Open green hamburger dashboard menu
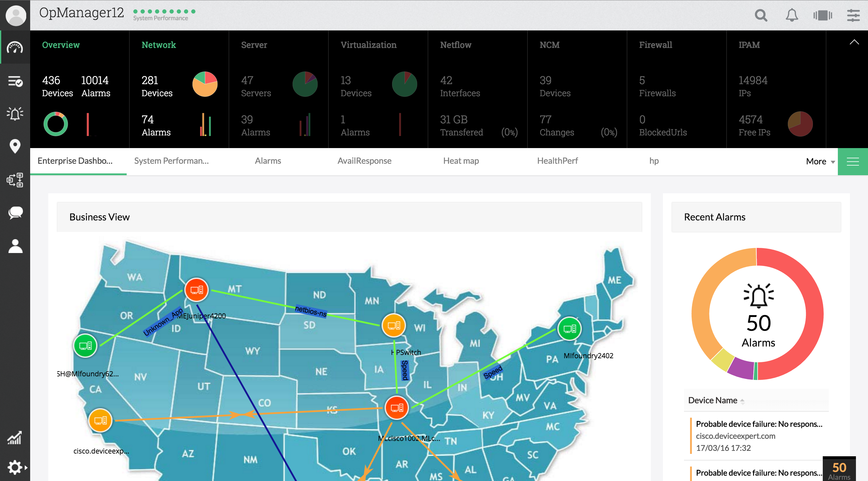 coord(853,162)
